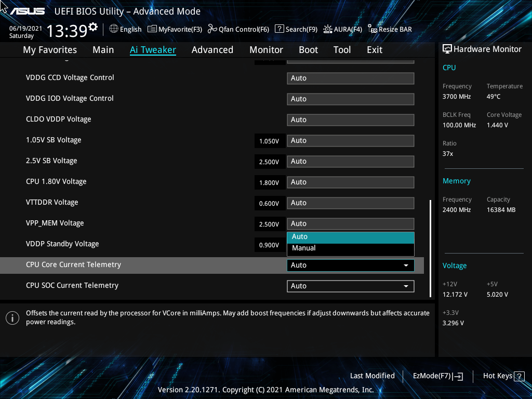Screen dimensions: 532x399
Task: Open the CPU SOC Current Telemetry dropdown
Action: (350, 286)
